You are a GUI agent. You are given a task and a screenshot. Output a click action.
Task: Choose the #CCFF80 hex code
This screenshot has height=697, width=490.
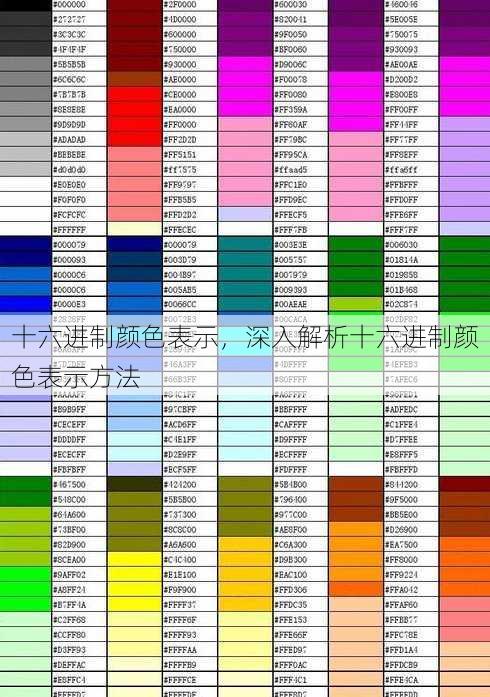tap(69, 635)
